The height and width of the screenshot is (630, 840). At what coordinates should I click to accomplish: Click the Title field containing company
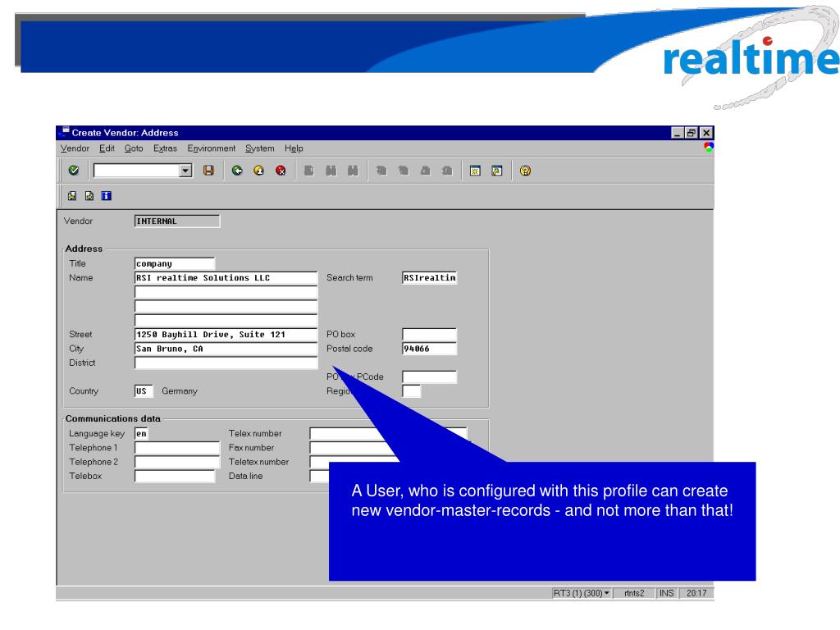pos(175,263)
